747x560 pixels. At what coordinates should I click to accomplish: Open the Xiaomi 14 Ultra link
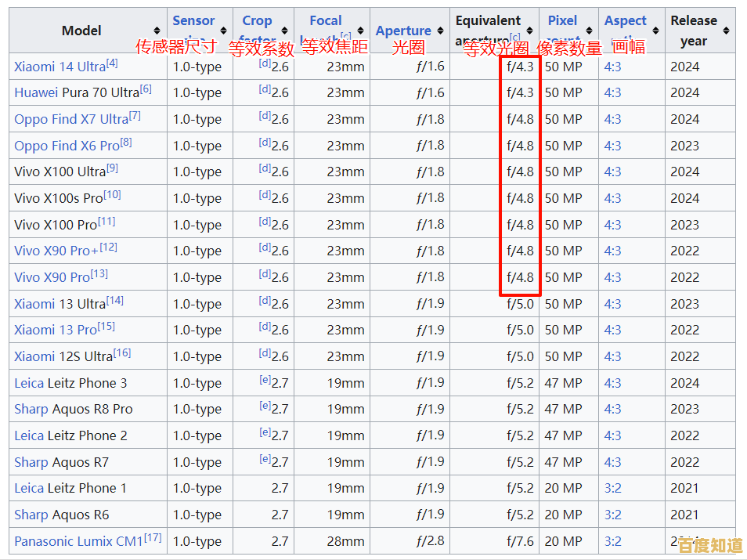60,67
